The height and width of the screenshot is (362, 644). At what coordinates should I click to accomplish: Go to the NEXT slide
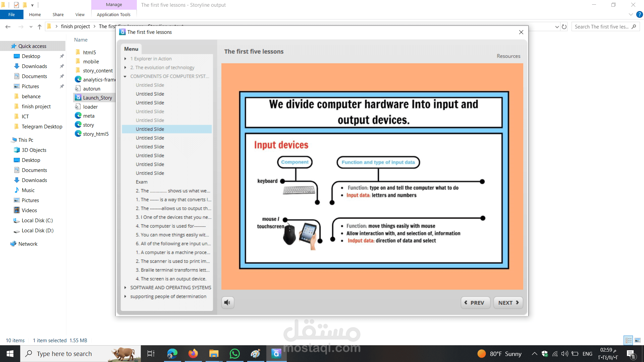point(508,303)
